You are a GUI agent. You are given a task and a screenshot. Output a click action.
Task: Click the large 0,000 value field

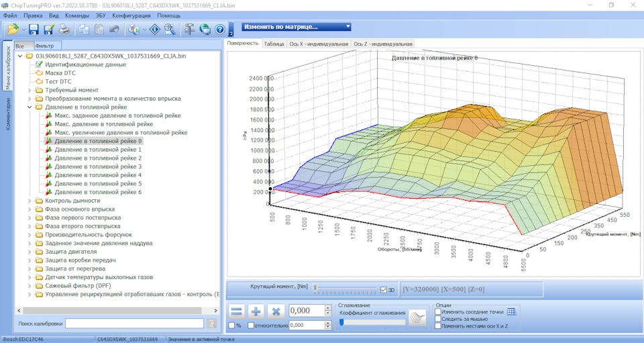(307, 311)
